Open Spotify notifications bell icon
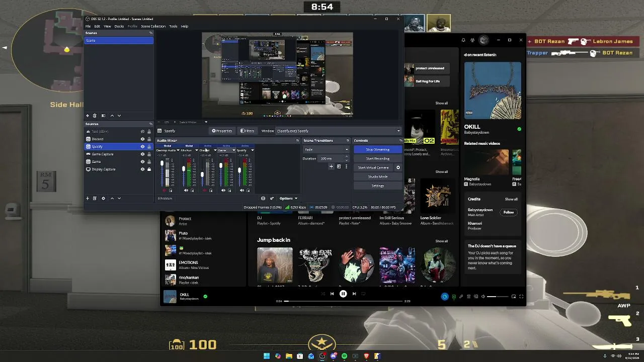Viewport: 644px width, 362px height. click(x=463, y=40)
